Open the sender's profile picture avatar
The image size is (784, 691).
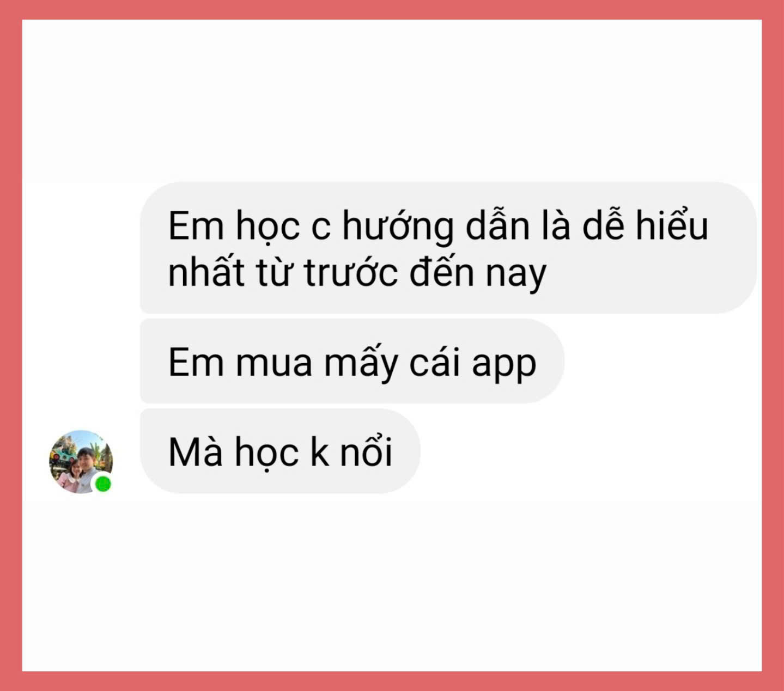pyautogui.click(x=81, y=462)
